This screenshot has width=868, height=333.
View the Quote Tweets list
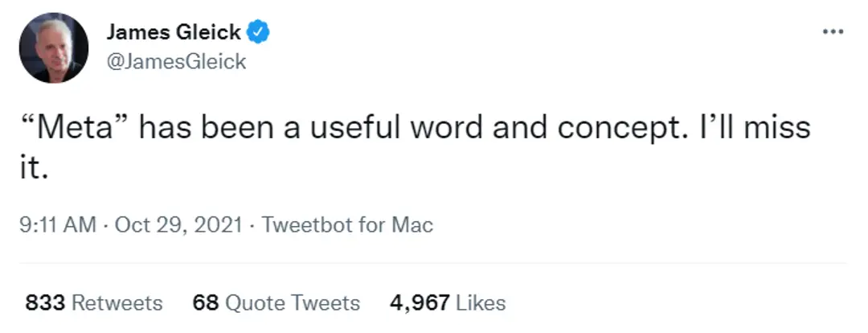point(293,303)
